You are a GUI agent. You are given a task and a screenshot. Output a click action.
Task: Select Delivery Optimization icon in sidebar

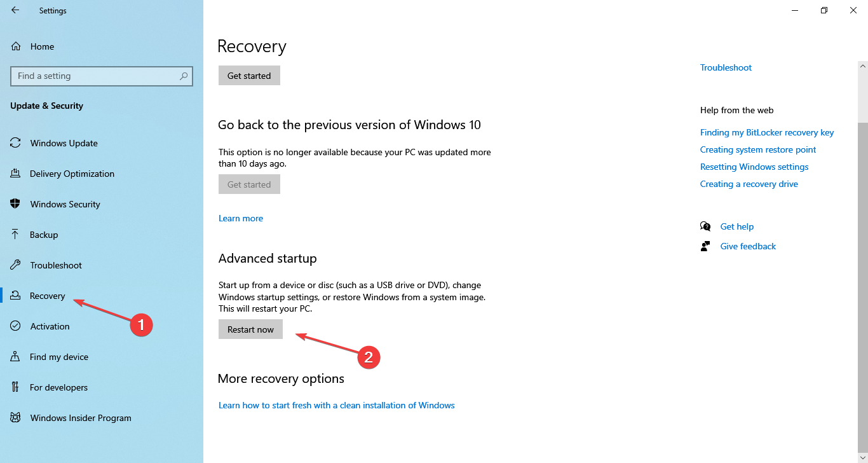pos(16,174)
